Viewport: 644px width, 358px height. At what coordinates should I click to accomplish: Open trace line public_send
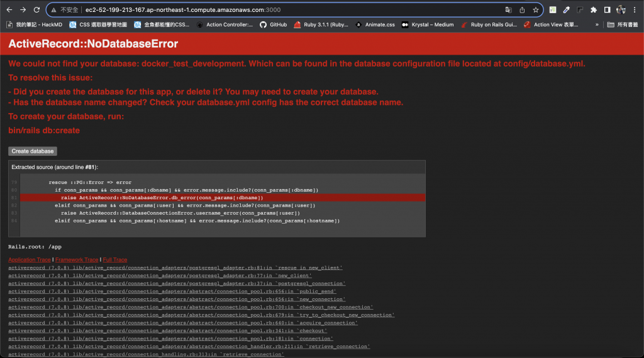(x=172, y=291)
